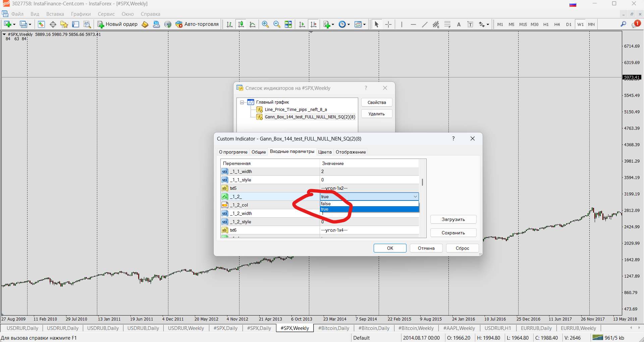Click Свойства in indicator list window

click(x=377, y=102)
